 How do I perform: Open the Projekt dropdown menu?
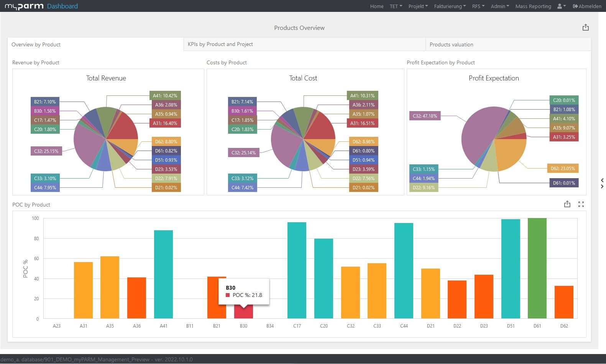418,6
